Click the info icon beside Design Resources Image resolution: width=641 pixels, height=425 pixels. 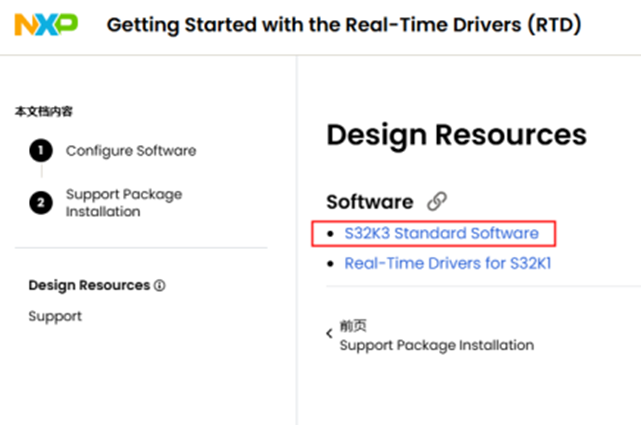[x=159, y=285]
